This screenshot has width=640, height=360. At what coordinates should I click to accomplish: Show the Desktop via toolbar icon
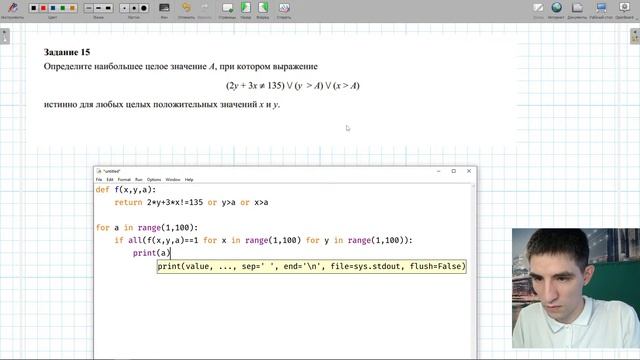point(601,8)
